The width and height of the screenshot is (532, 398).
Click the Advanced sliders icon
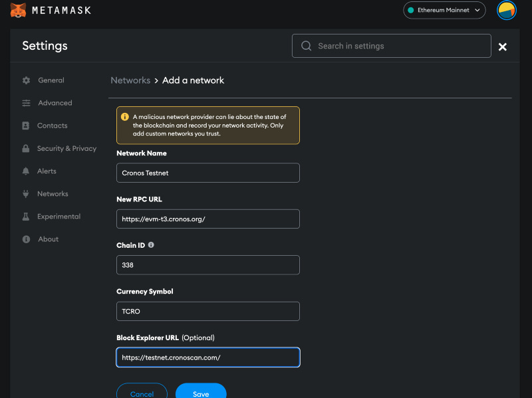point(26,103)
